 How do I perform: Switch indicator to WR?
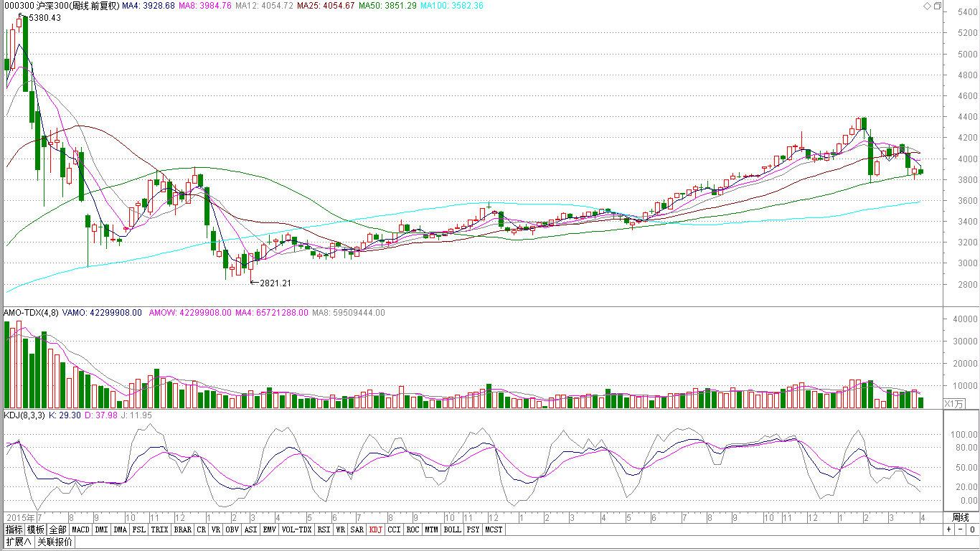(341, 529)
